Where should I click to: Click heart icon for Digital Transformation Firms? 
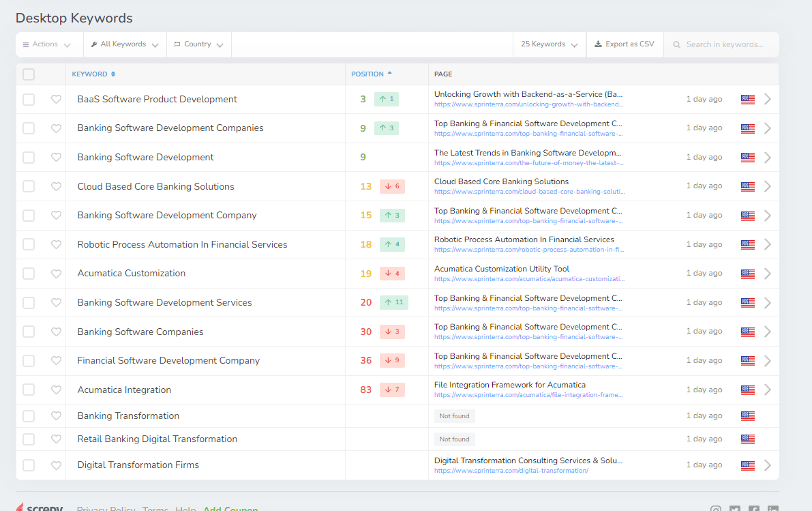pos(56,465)
